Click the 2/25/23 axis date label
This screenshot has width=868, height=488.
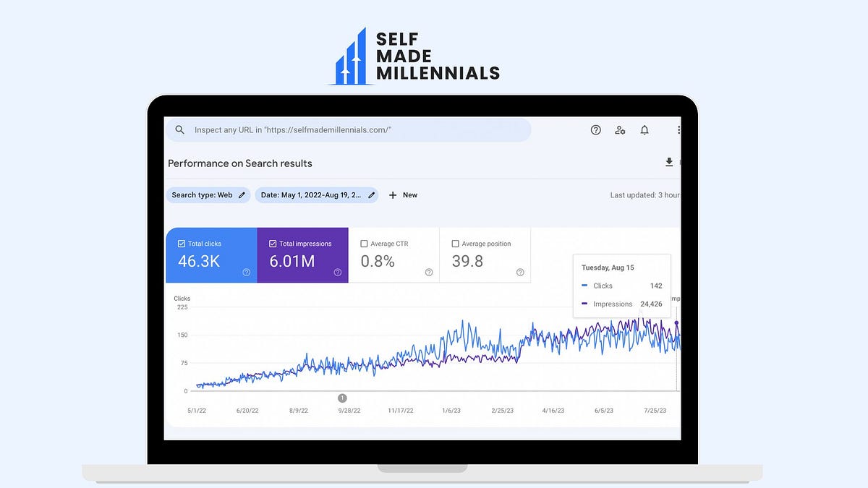click(x=501, y=411)
